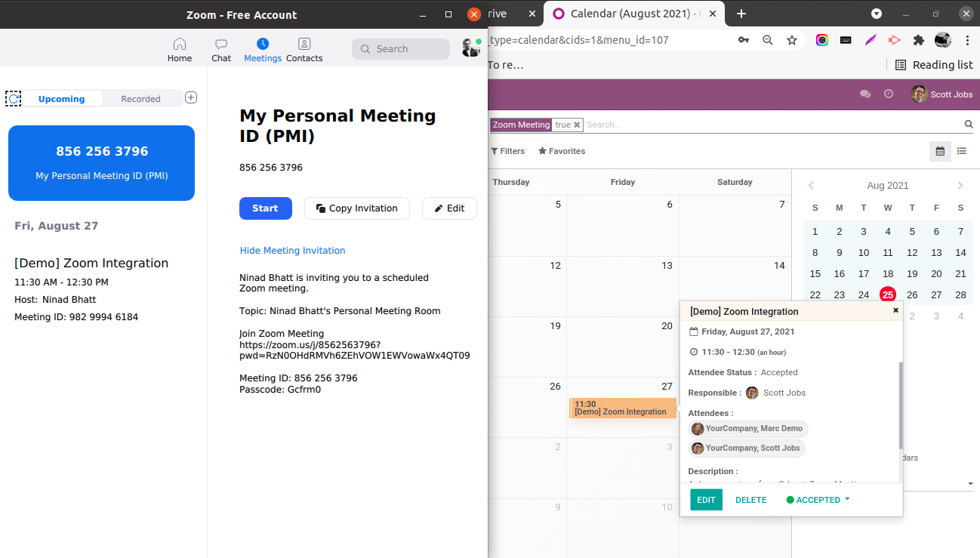Open the browser zoom level icon
The width and height of the screenshot is (980, 558).
[768, 40]
